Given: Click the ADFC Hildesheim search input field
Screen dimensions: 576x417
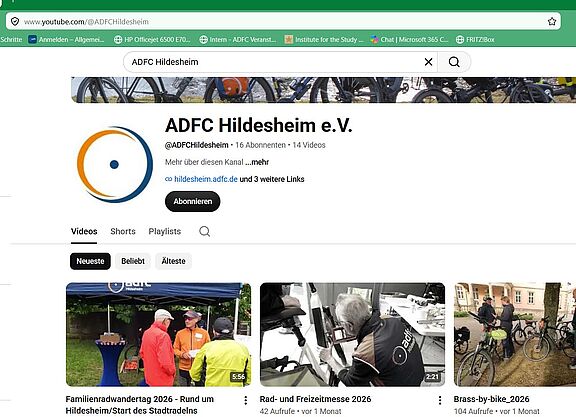Looking at the screenshot, I should 274,62.
